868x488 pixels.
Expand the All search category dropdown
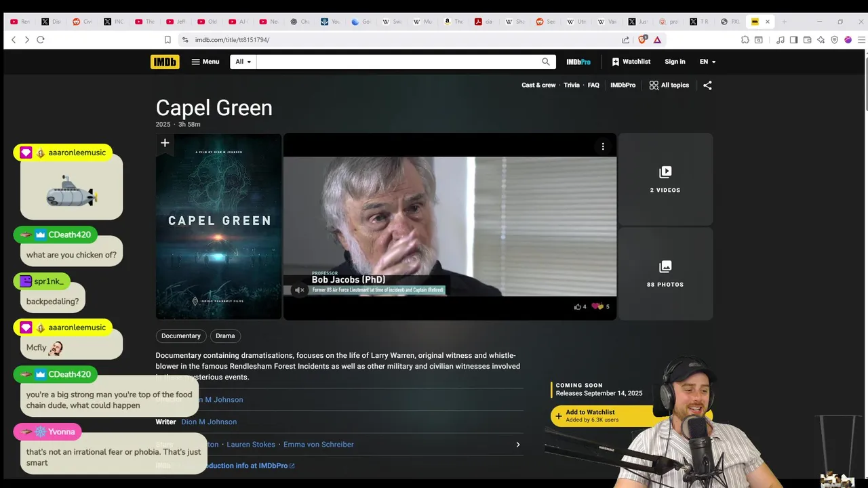(243, 62)
